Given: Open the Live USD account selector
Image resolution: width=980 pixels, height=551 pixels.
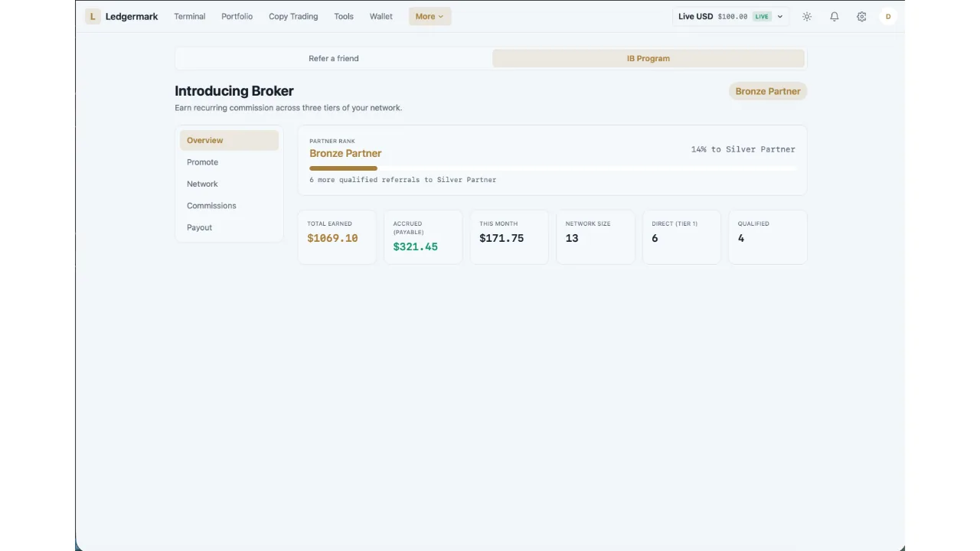Looking at the screenshot, I should (731, 16).
